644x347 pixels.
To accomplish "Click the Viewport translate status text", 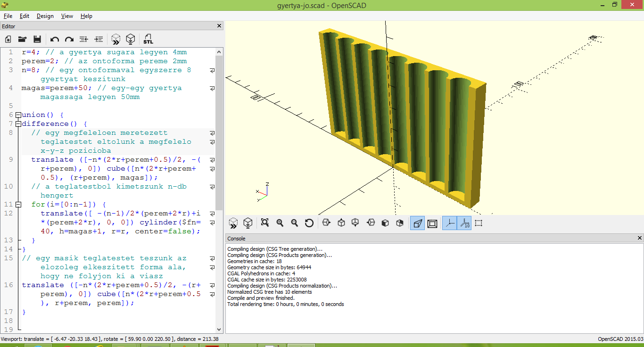I will pyautogui.click(x=110, y=339).
